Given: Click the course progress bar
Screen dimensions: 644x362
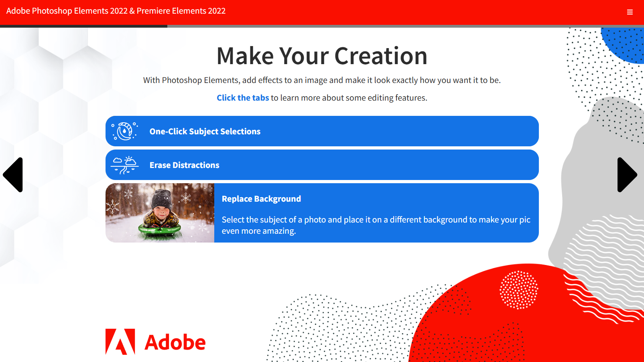Looking at the screenshot, I should [x=322, y=26].
